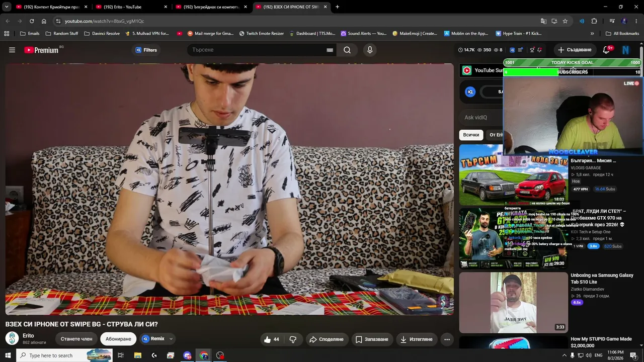Dislike the video with thumbs down
Image resolution: width=644 pixels, height=362 pixels.
pos(293,339)
